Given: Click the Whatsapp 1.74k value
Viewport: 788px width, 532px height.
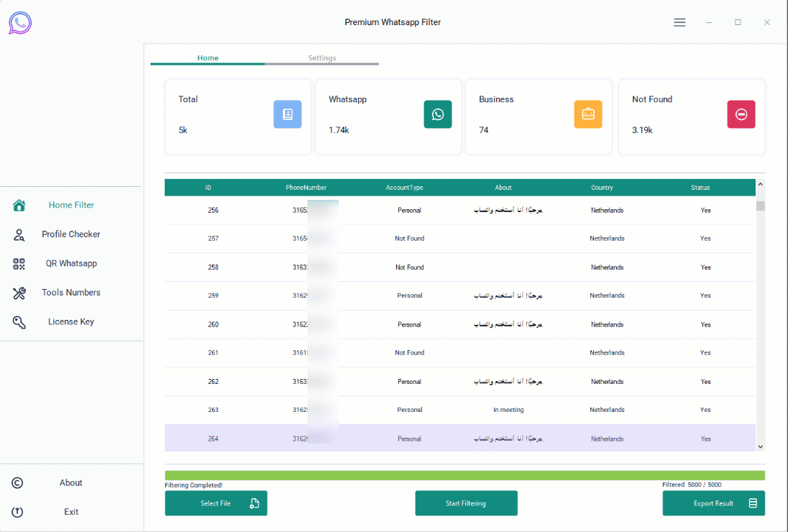Looking at the screenshot, I should (x=339, y=130).
